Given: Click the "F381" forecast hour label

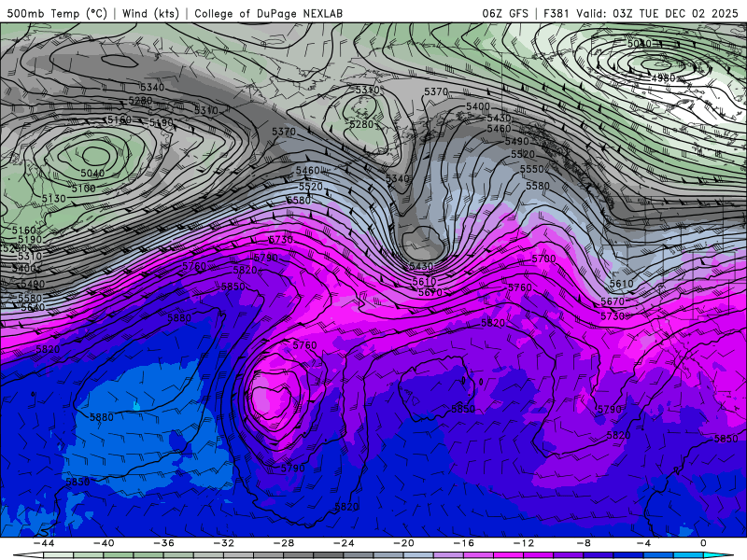Looking at the screenshot, I should [x=557, y=13].
